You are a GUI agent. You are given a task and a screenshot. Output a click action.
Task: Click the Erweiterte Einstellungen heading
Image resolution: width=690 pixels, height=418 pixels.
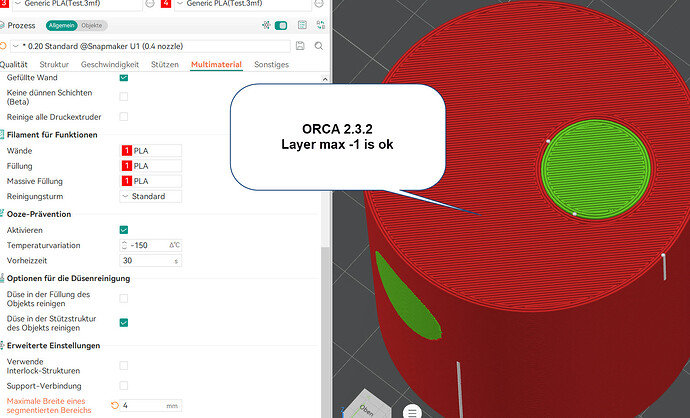(x=53, y=345)
